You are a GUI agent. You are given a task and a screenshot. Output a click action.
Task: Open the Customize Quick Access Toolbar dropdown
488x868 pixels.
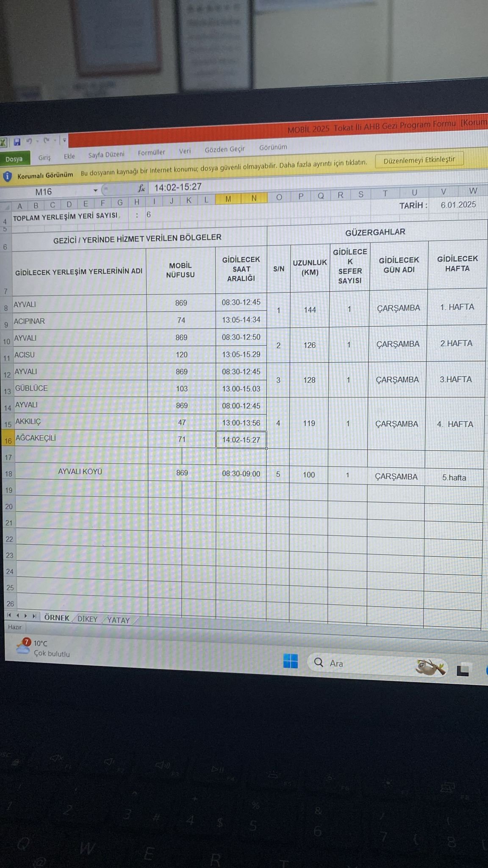point(64,140)
